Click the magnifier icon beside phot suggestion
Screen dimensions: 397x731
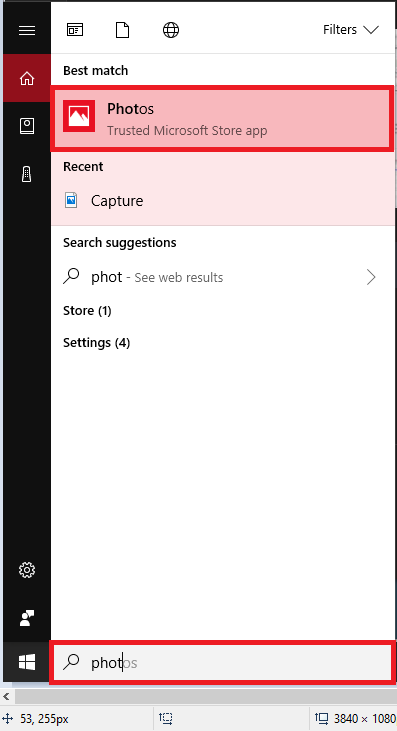(x=71, y=276)
